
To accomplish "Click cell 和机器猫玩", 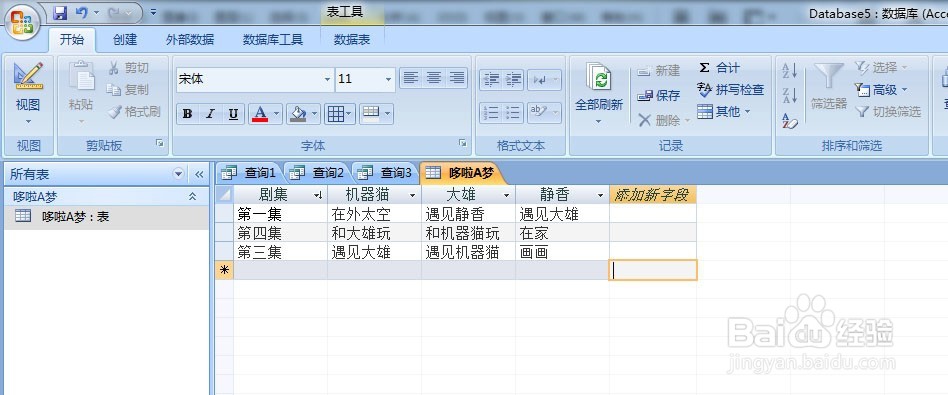I will click(x=468, y=233).
